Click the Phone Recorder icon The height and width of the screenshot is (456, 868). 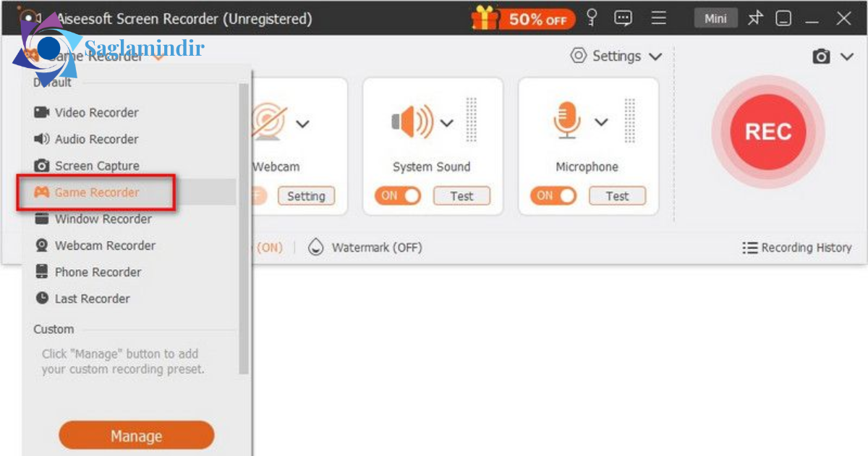coord(42,272)
